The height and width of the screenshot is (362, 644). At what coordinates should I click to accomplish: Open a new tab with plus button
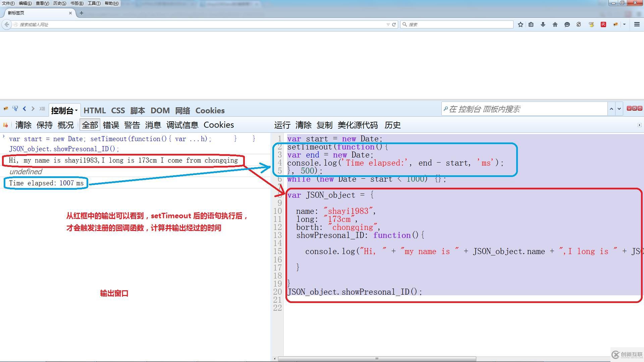point(81,13)
